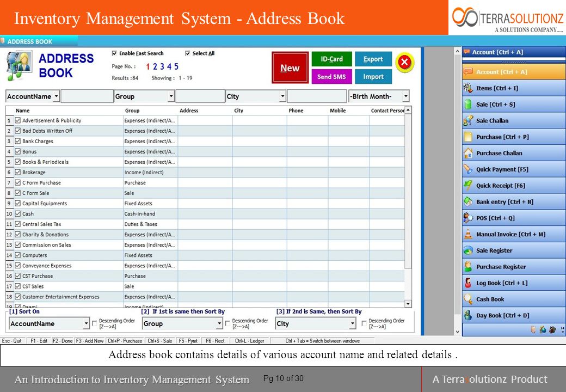566x392 pixels.
Task: Toggle the Select All checkbox
Action: [187, 53]
